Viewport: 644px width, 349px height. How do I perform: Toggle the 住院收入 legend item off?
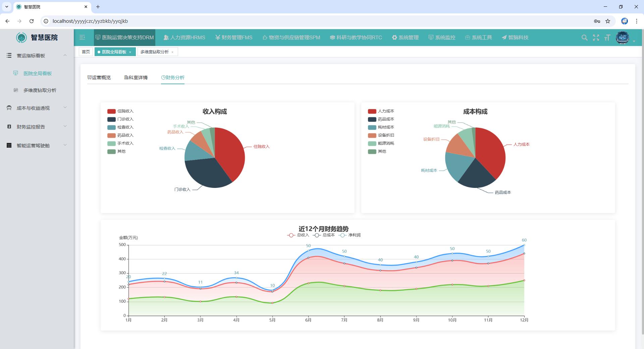tap(120, 111)
